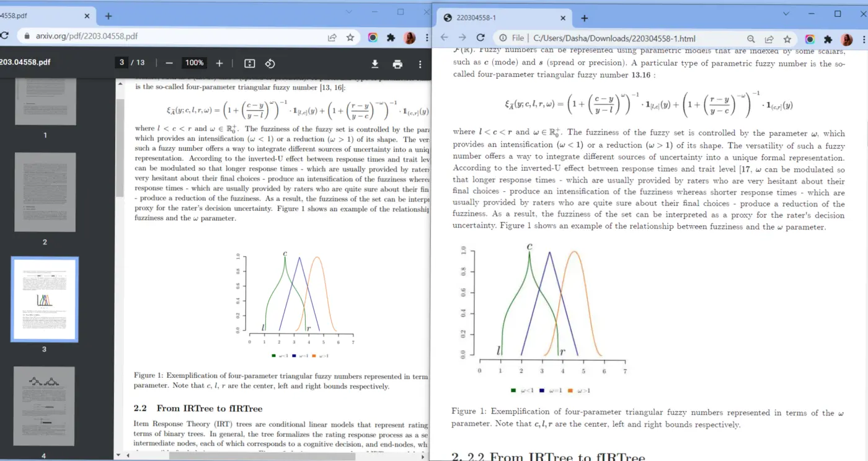868x461 pixels.
Task: Click the arxiv.org URL address bar
Action: tap(174, 37)
